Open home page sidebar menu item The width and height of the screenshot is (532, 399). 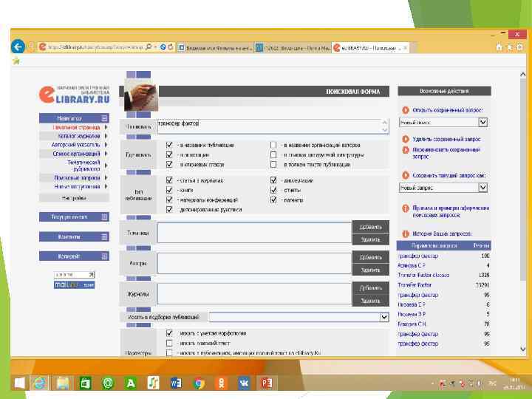coord(76,127)
